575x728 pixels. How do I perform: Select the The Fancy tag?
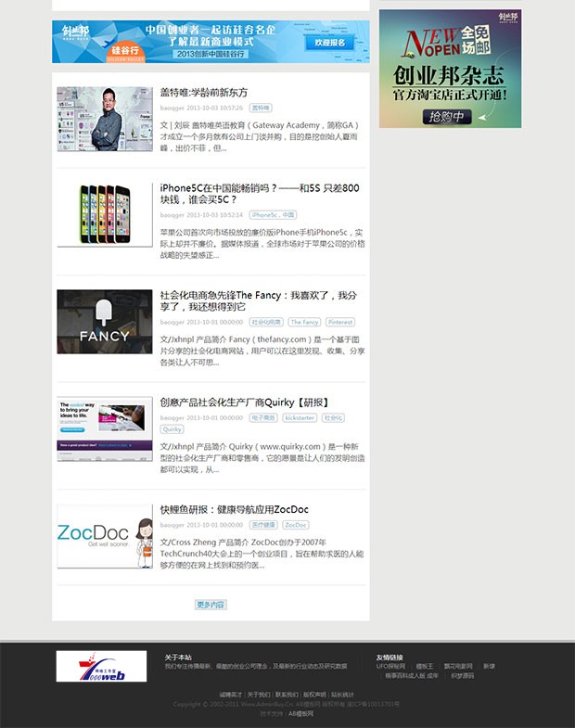(305, 322)
